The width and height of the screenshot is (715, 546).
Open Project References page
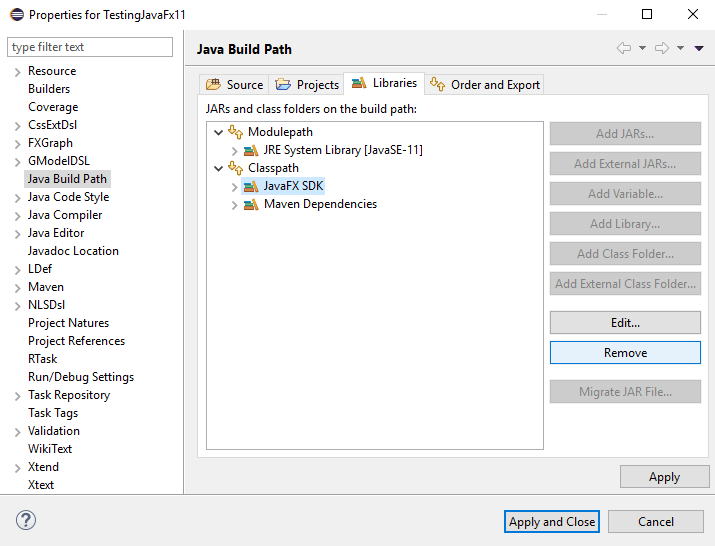[x=76, y=341]
